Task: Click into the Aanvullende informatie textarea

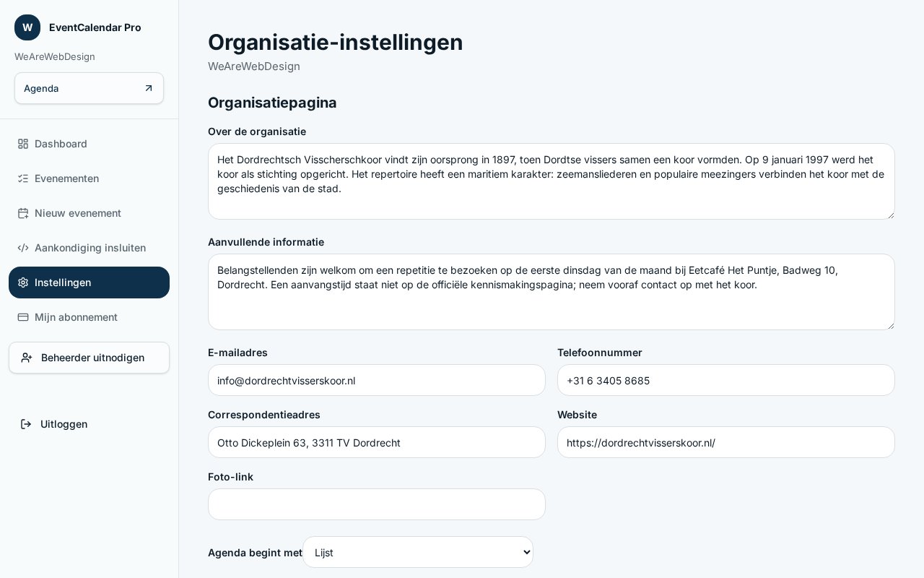Action: [552, 292]
